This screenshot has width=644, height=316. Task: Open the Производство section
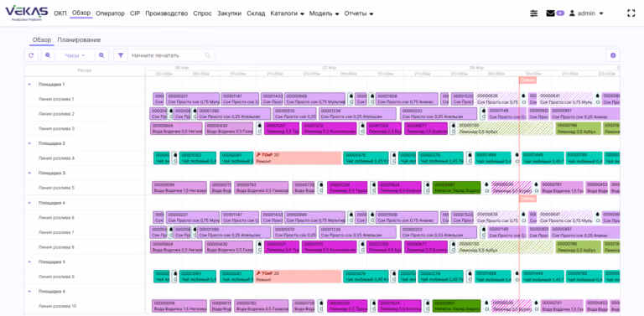(166, 13)
